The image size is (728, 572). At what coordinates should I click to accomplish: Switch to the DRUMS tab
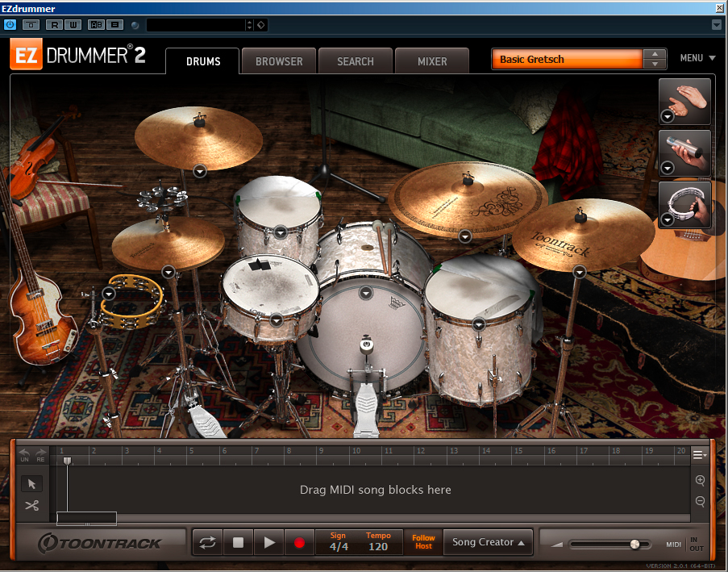click(x=203, y=61)
